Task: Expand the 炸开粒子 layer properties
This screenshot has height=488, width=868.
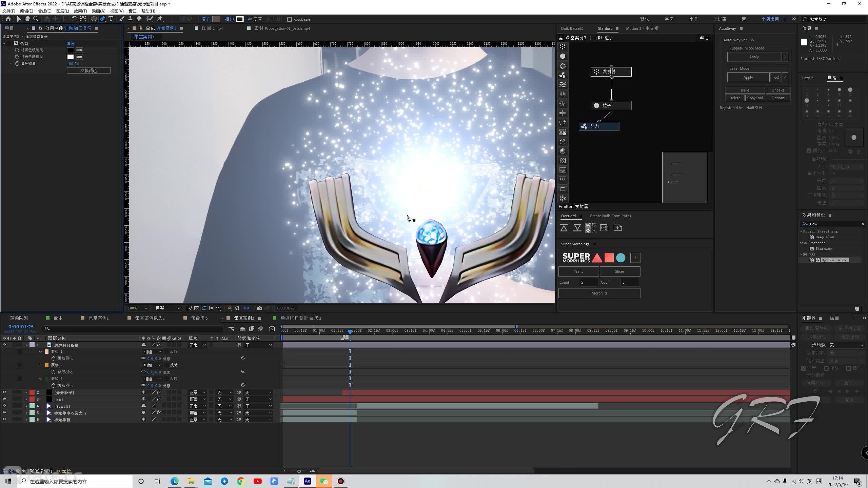Action: click(26, 392)
